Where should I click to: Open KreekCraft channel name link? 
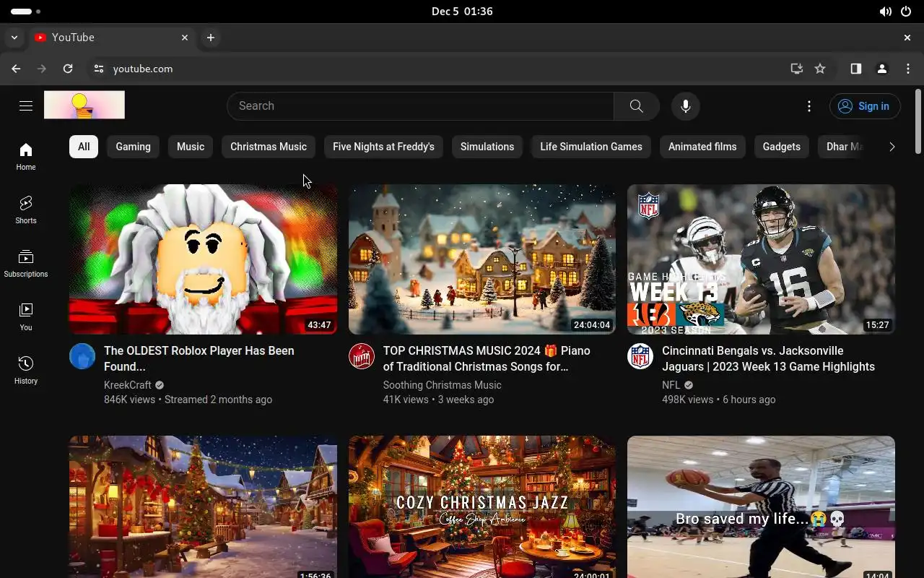[128, 385]
